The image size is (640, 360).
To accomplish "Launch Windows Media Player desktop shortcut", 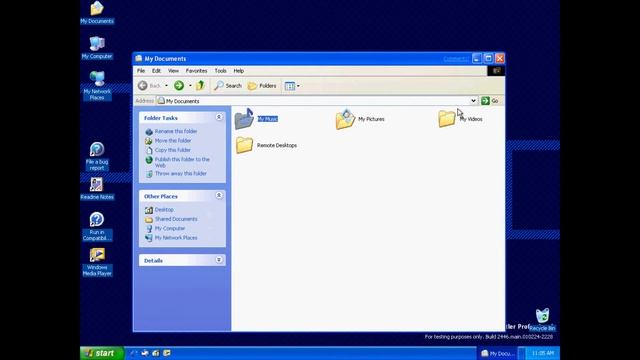I will tap(97, 262).
